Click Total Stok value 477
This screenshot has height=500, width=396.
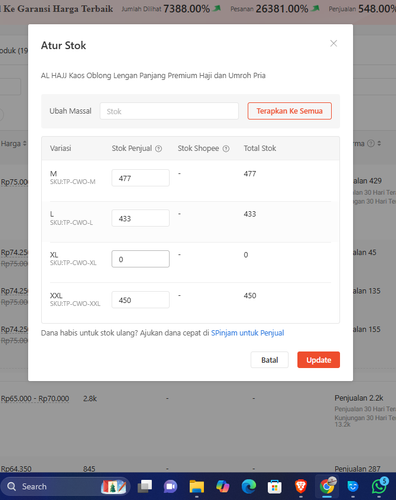tap(250, 174)
